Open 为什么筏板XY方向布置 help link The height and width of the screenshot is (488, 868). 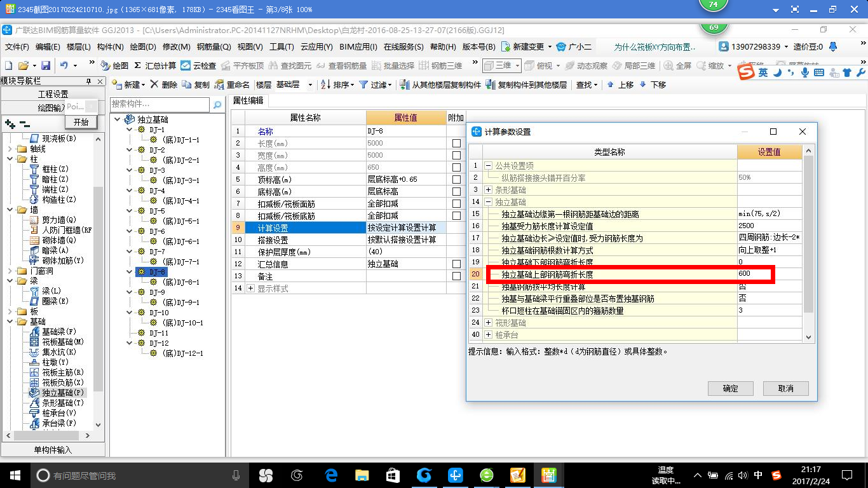(654, 47)
